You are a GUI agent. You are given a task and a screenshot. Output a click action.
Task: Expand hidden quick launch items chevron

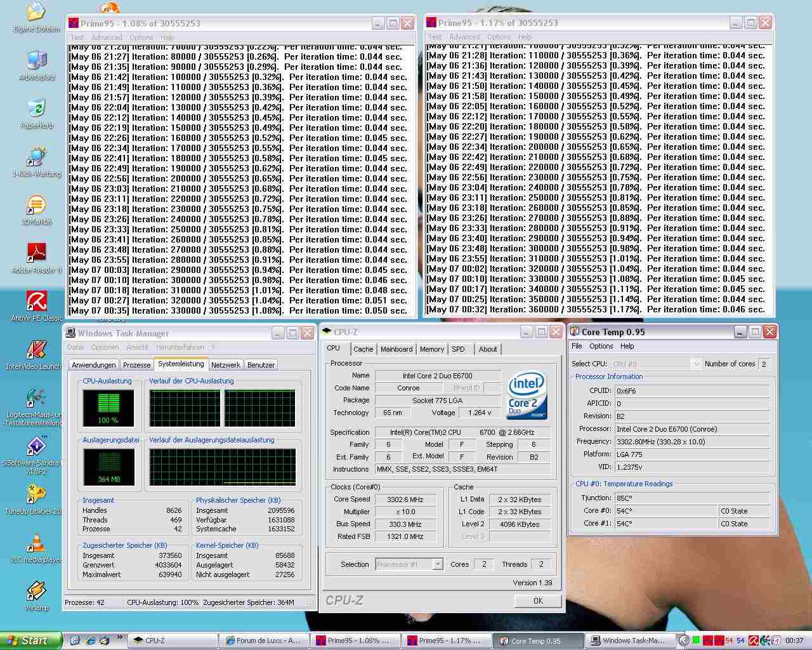(120, 639)
